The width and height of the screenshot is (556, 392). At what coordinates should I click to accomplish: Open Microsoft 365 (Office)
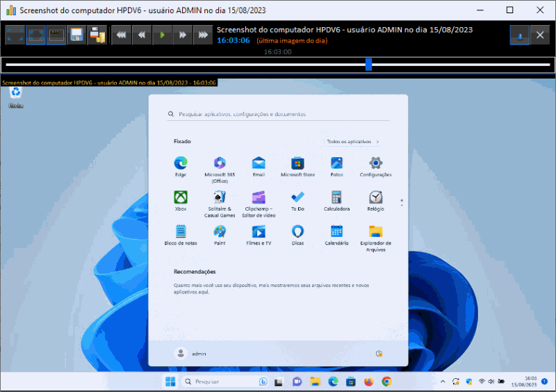coord(220,170)
